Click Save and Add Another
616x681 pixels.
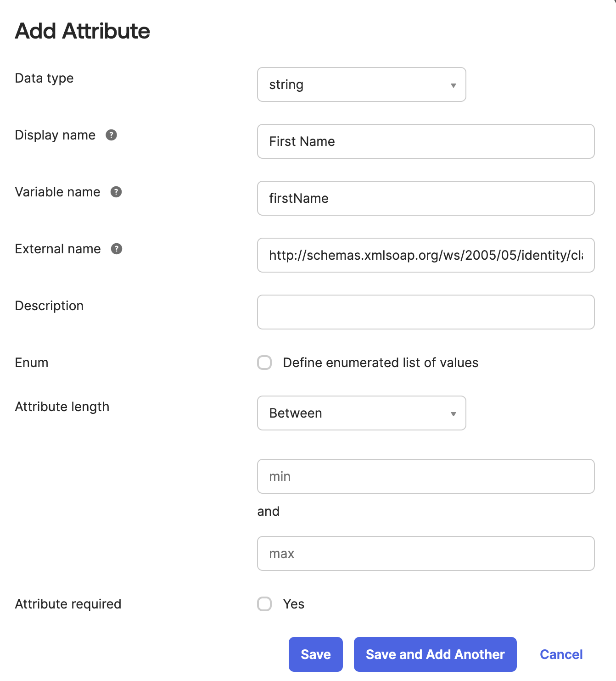pos(434,654)
